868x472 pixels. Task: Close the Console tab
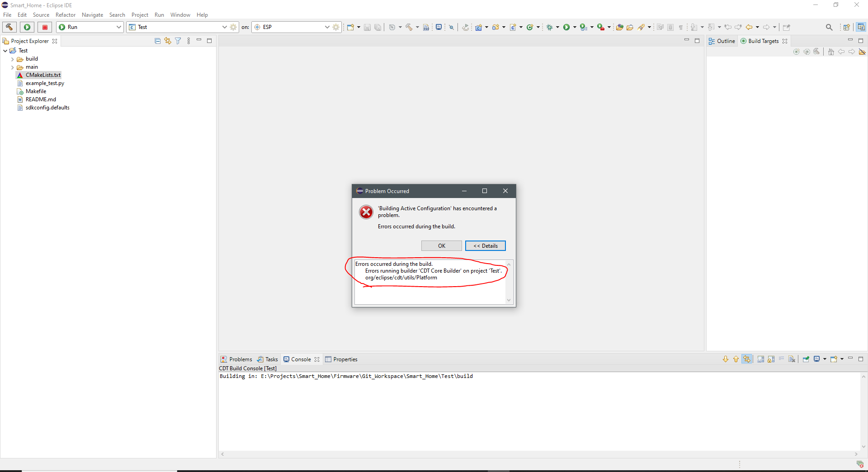coord(317,359)
